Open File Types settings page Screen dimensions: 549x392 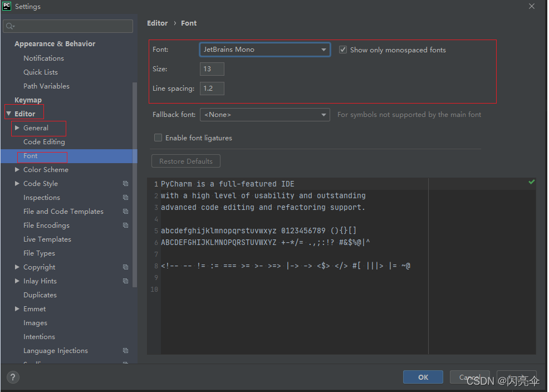point(39,253)
